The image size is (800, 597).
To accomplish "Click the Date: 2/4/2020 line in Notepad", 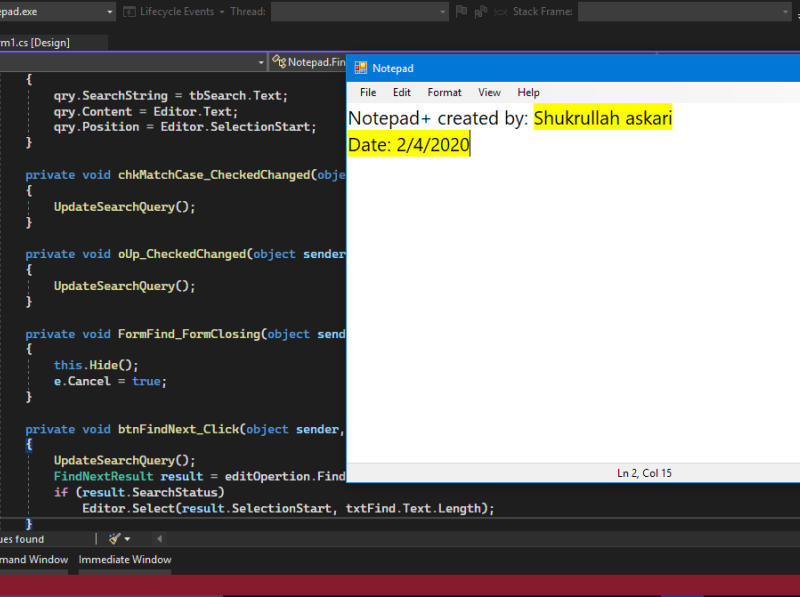I will pyautogui.click(x=409, y=144).
